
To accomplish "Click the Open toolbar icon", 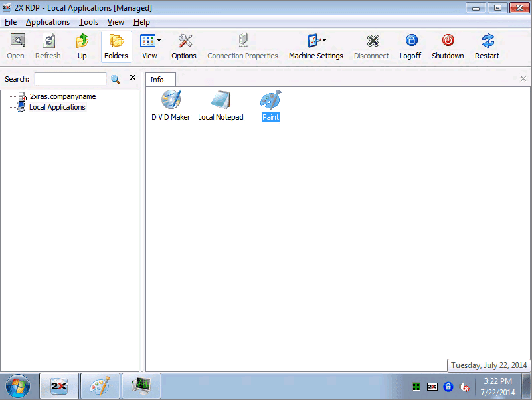I will [15, 47].
